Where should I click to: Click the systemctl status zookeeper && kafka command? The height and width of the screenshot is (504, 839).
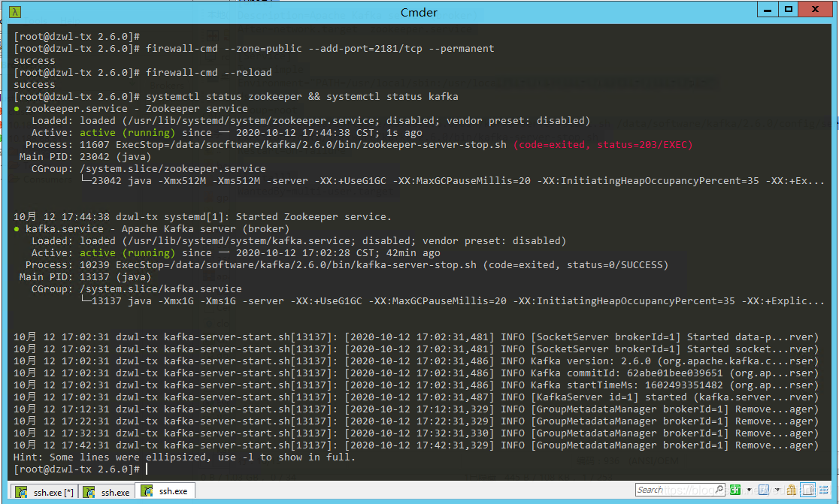[236, 97]
